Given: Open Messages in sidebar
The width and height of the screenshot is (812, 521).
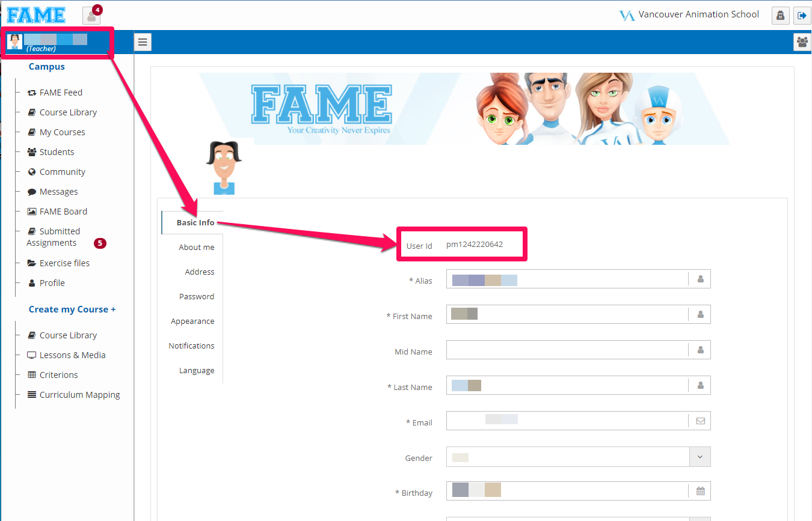Looking at the screenshot, I should (52, 192).
